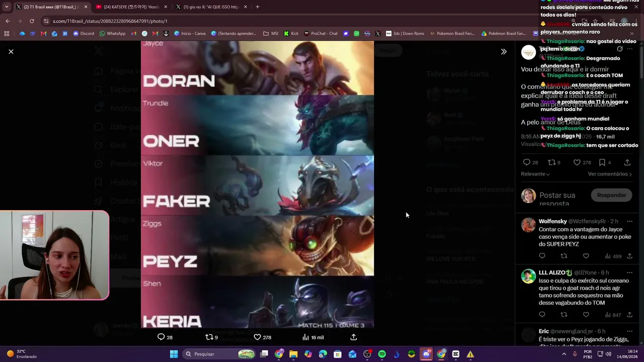Click the Responder button
The height and width of the screenshot is (362, 644).
tap(611, 195)
